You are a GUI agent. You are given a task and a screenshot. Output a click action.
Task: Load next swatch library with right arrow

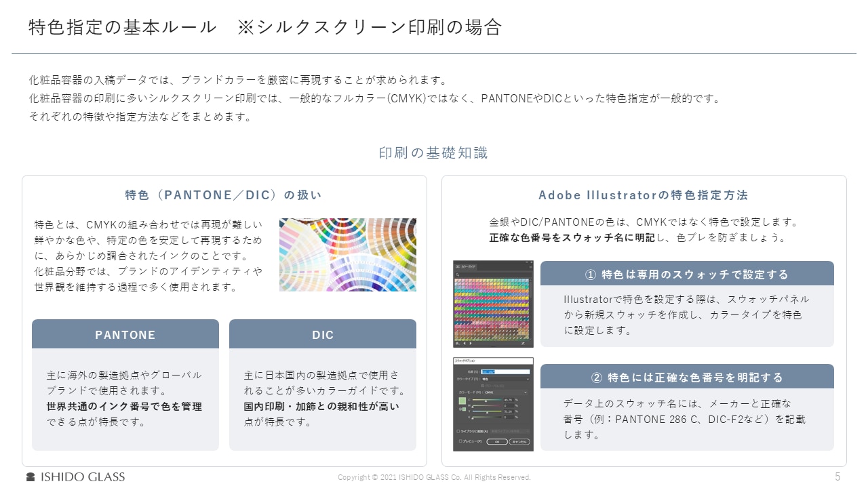tap(471, 344)
